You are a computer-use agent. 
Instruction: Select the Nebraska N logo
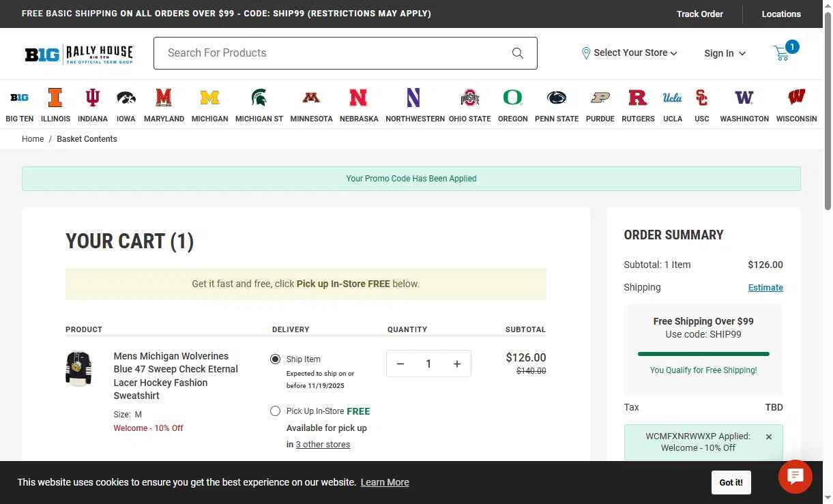tap(358, 98)
